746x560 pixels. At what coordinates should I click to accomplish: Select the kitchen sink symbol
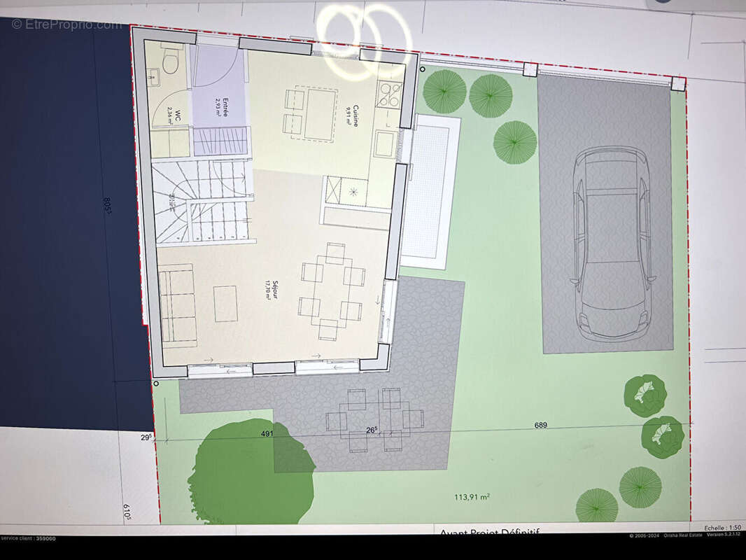[x=383, y=143]
